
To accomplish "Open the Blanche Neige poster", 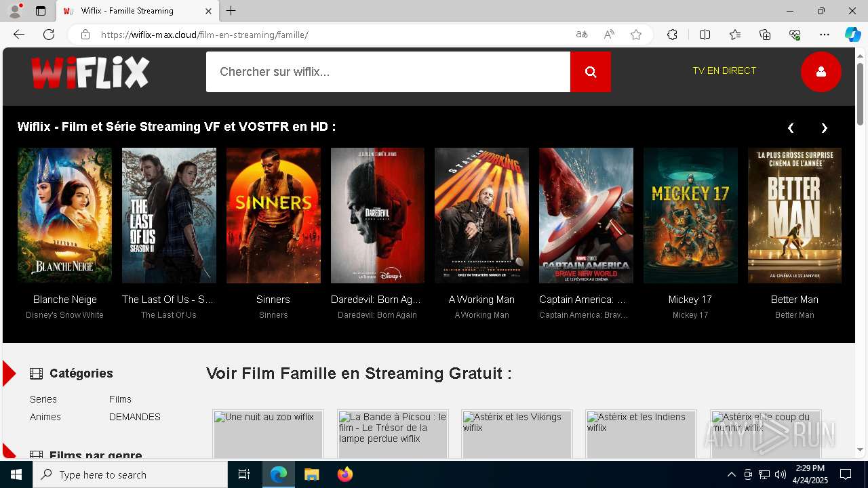I will point(64,216).
